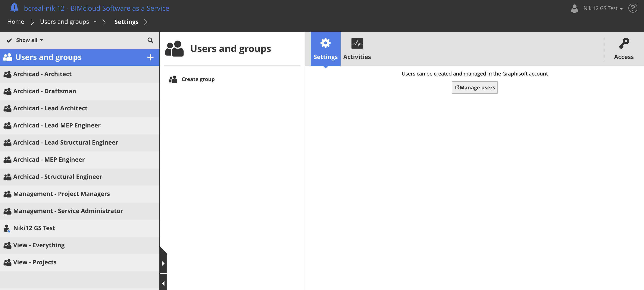Open the Show all filter dropdown
Screen dimensions: 644x290
pos(29,40)
